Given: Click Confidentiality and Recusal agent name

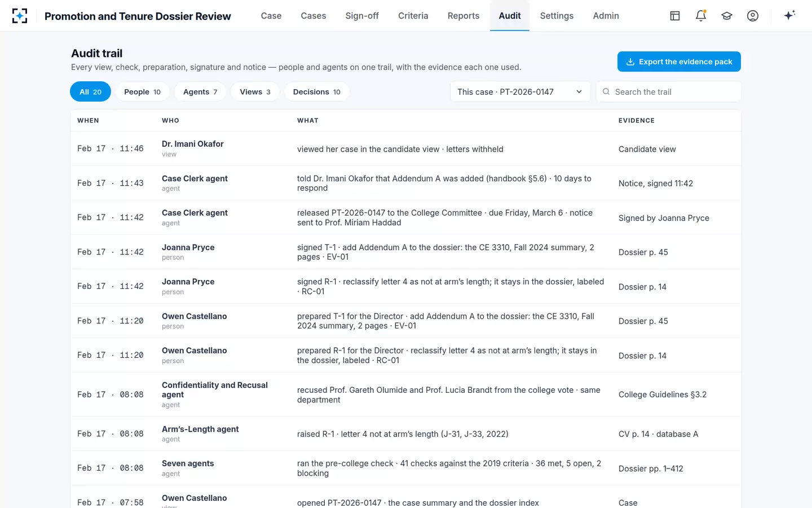Looking at the screenshot, I should pos(215,389).
